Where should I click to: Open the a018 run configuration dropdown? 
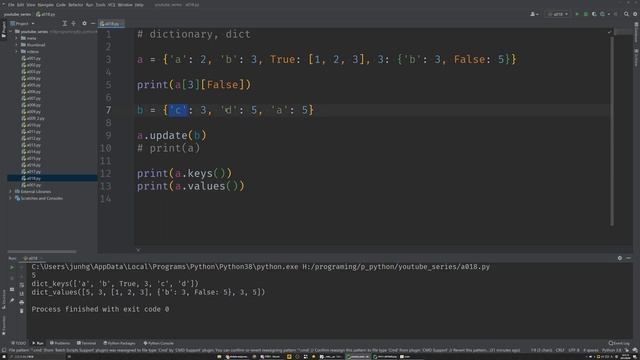558,14
